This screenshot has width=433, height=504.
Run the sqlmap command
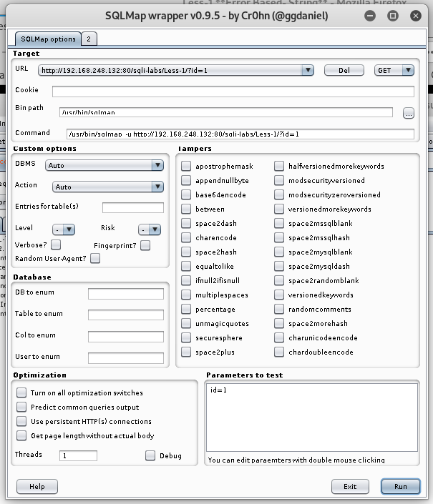point(401,486)
